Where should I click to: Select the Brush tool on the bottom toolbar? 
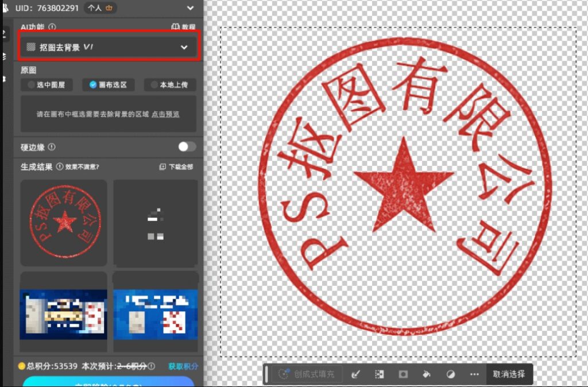coord(356,374)
